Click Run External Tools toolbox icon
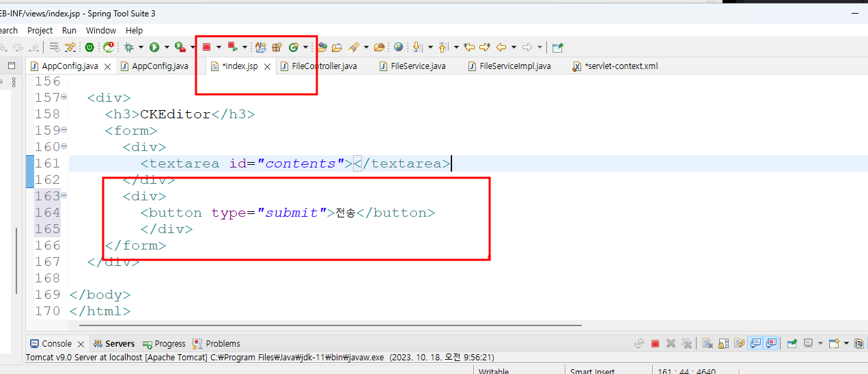Screen dimensions: 868x374 point(180,47)
